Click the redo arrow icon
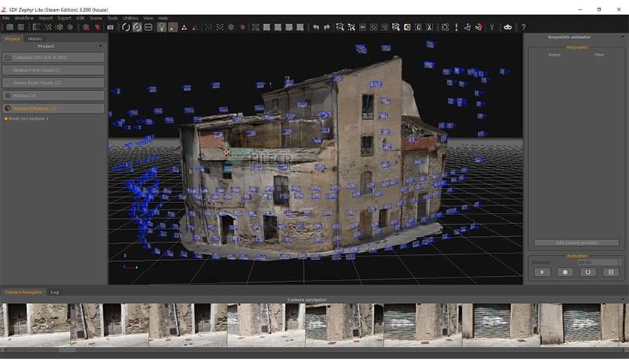The width and height of the screenshot is (629, 364). pyautogui.click(x=327, y=27)
